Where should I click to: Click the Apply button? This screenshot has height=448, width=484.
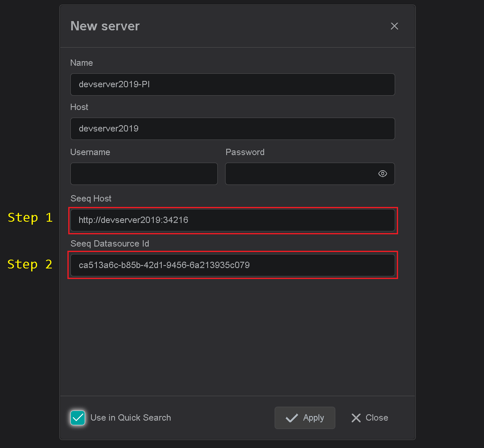(x=305, y=418)
